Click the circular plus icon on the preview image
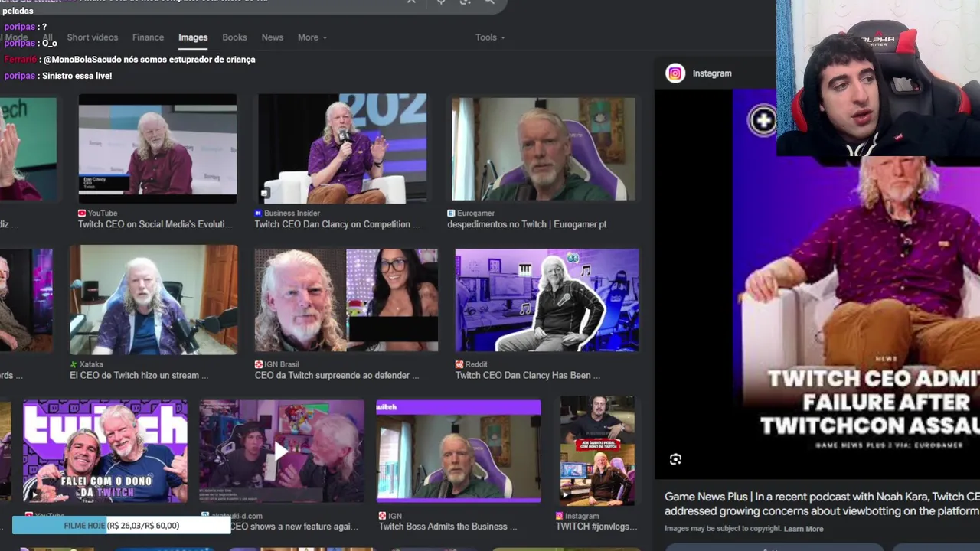This screenshot has width=980, height=551. [763, 121]
